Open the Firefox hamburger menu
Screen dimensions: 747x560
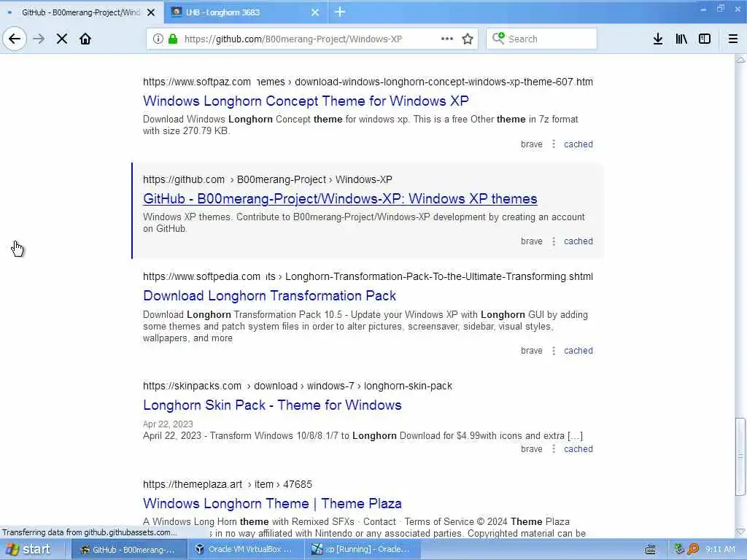click(732, 39)
